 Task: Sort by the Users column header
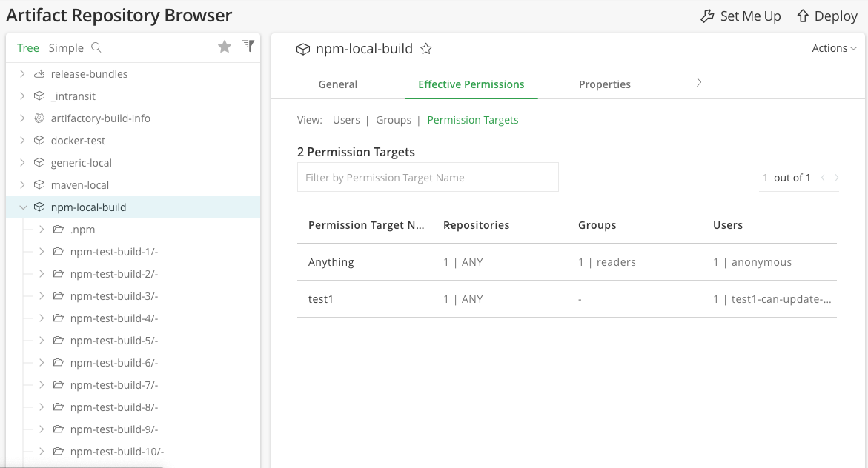(x=727, y=225)
